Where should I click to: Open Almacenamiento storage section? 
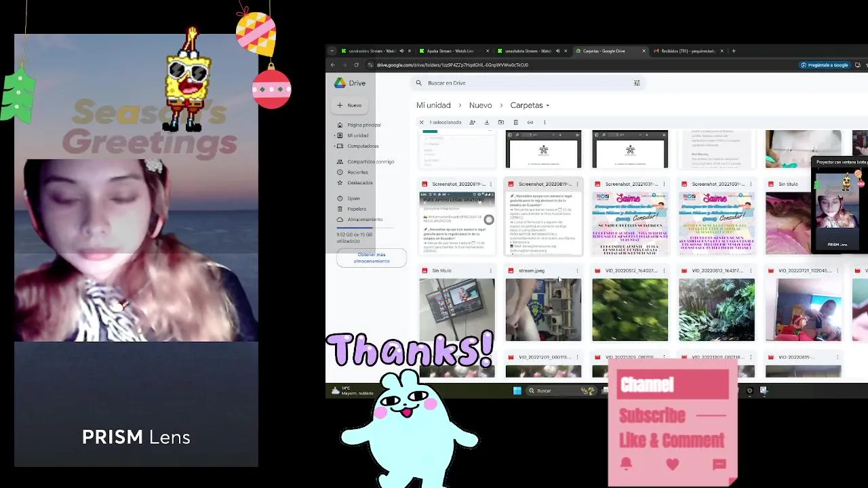pos(365,219)
